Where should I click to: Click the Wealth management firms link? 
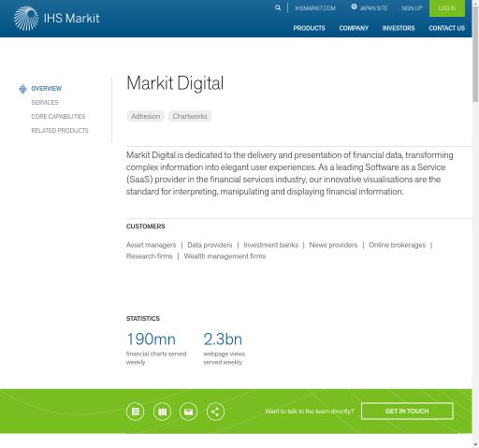tap(225, 256)
